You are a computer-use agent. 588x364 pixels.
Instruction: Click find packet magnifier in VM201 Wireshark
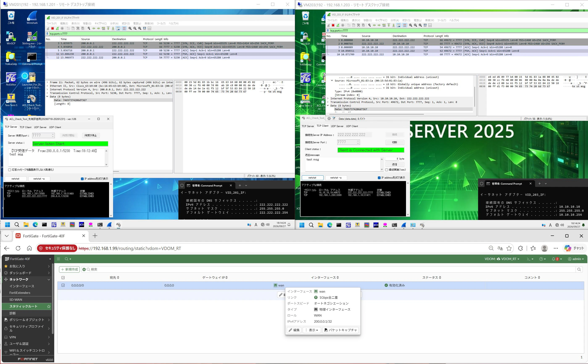(89, 28)
